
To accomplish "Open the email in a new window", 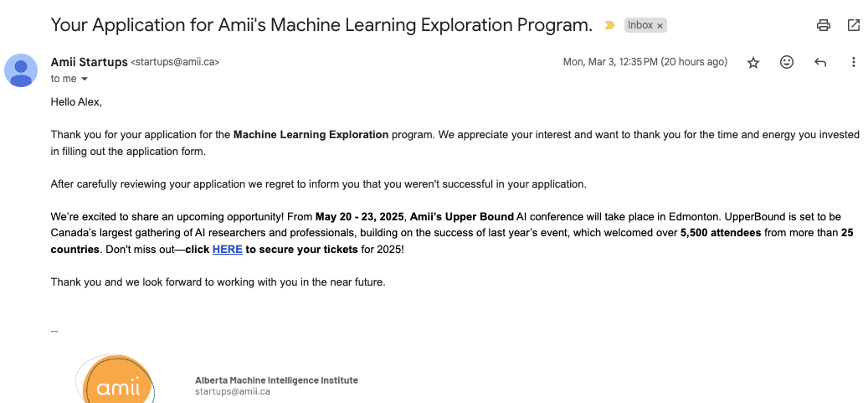I will coord(854,25).
